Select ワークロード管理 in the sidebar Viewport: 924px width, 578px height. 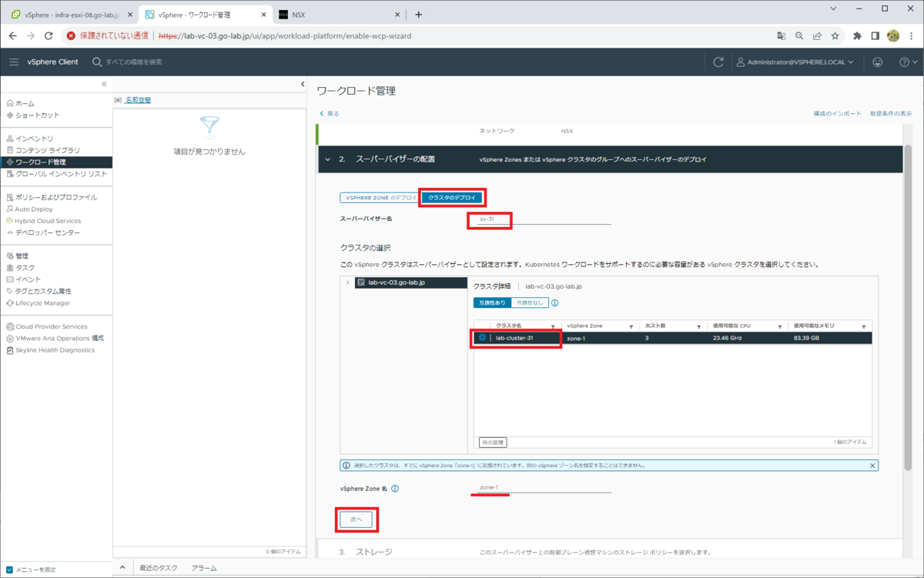55,162
